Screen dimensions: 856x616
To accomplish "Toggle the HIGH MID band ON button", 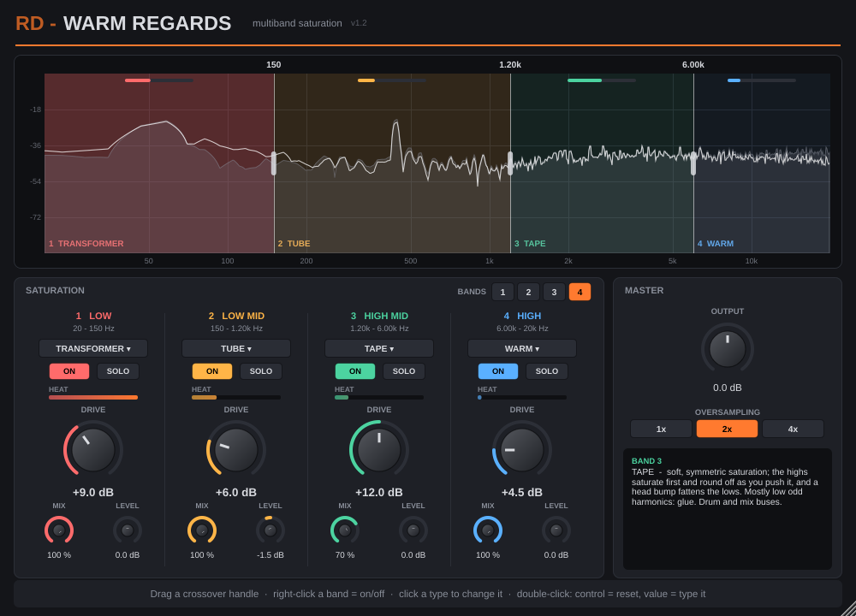I will (x=355, y=371).
